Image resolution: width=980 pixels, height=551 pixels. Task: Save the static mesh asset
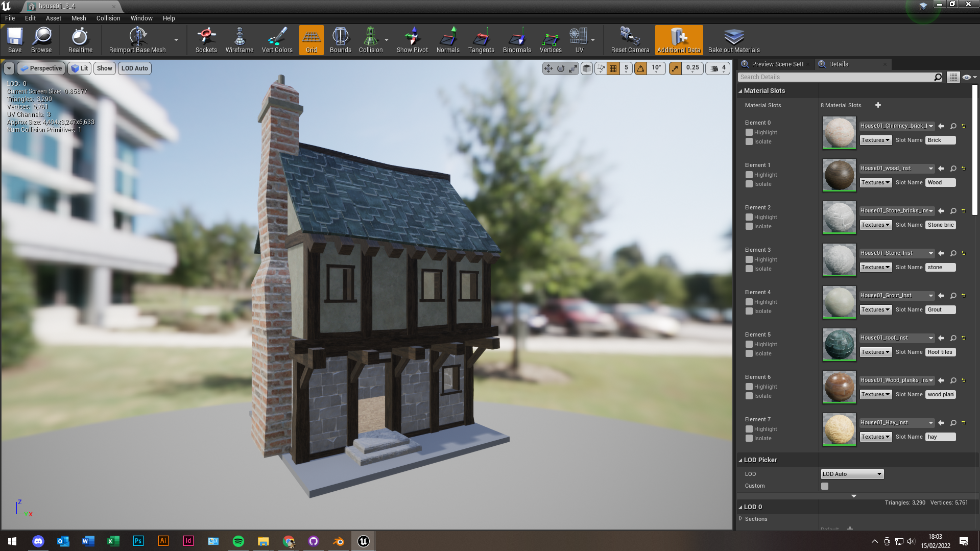coord(15,40)
